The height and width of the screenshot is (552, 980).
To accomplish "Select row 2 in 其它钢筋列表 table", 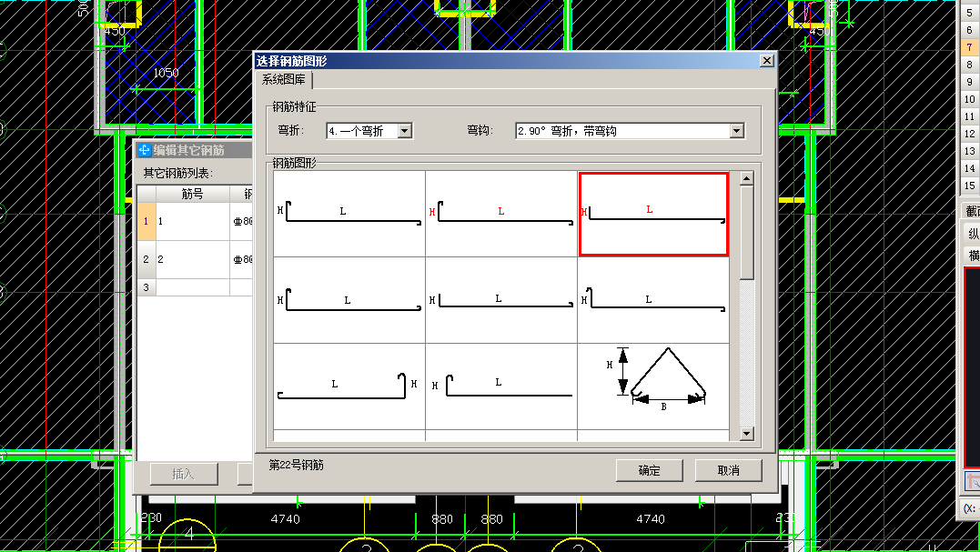I will click(x=146, y=259).
